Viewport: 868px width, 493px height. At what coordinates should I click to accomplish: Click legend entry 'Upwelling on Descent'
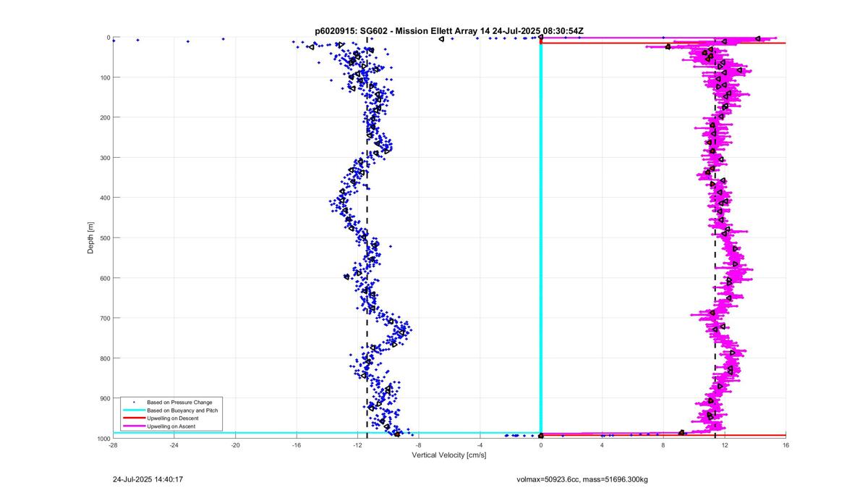coord(172,418)
